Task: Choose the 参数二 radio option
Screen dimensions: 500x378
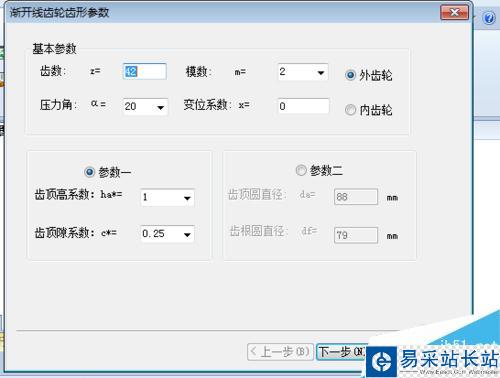Action: (301, 170)
